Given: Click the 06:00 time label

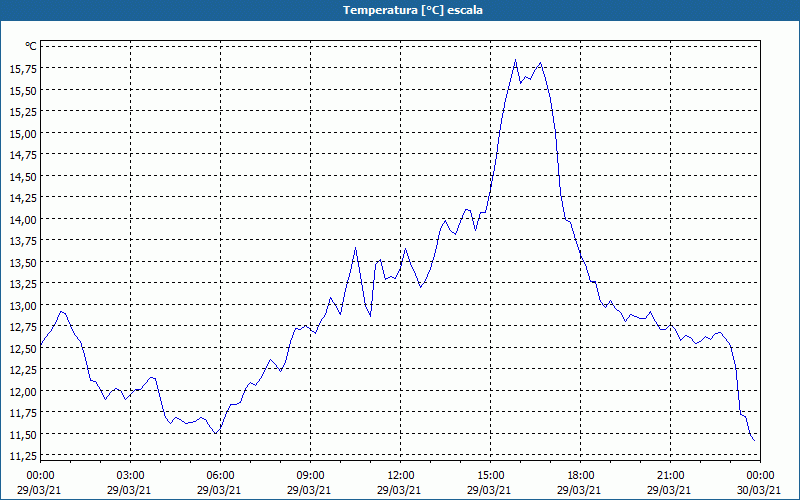Looking at the screenshot, I should pyautogui.click(x=220, y=476).
